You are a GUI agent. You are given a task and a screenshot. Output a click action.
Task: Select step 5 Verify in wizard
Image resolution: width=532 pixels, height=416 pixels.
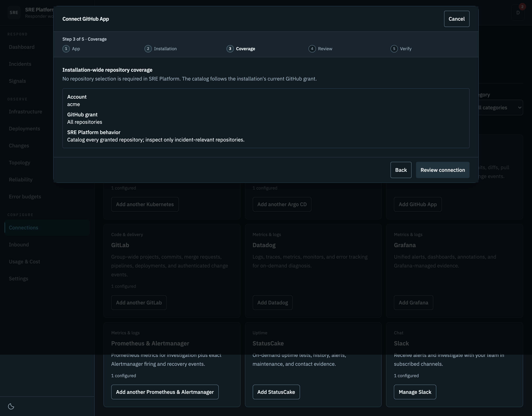(x=401, y=49)
